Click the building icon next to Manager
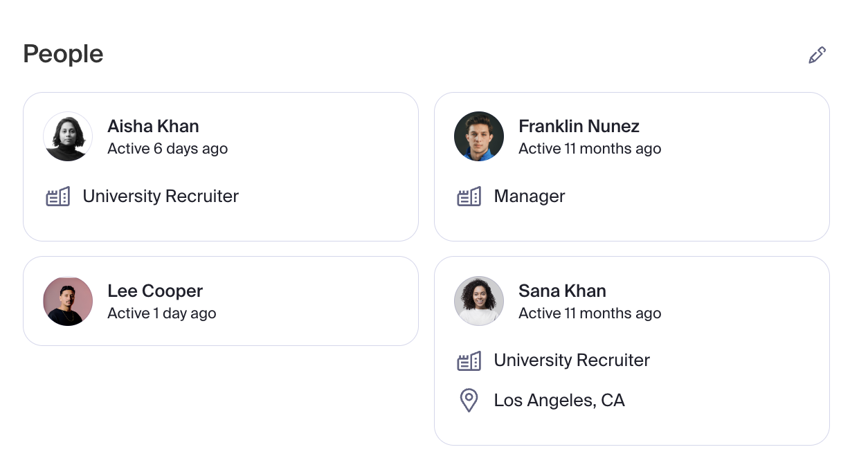The width and height of the screenshot is (868, 465). [x=469, y=197]
